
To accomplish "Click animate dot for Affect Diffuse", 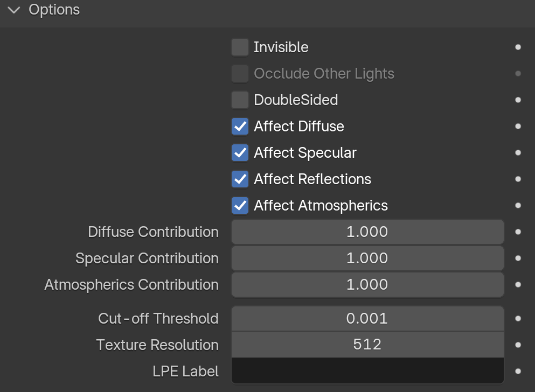I will (x=518, y=127).
